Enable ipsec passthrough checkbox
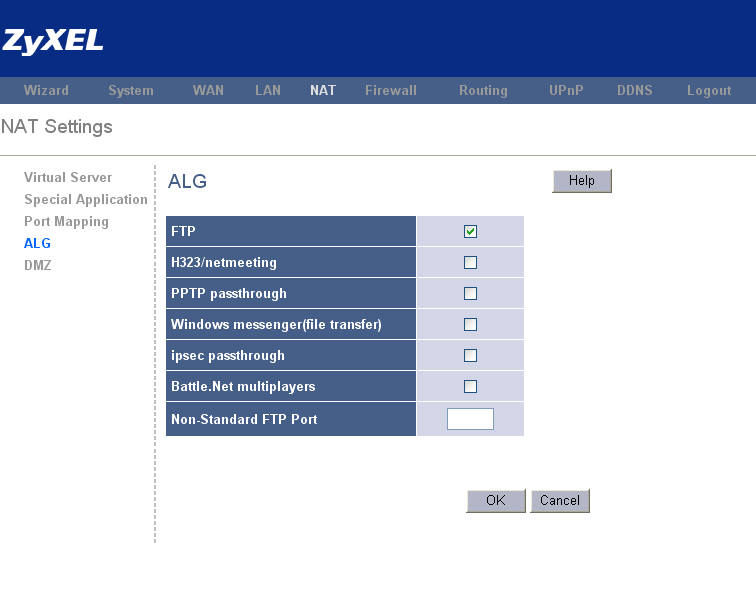The height and width of the screenshot is (603, 756). click(470, 356)
